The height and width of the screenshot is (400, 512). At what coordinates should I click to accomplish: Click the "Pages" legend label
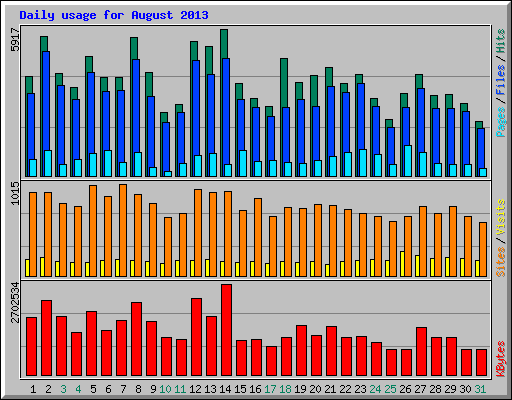(501, 122)
